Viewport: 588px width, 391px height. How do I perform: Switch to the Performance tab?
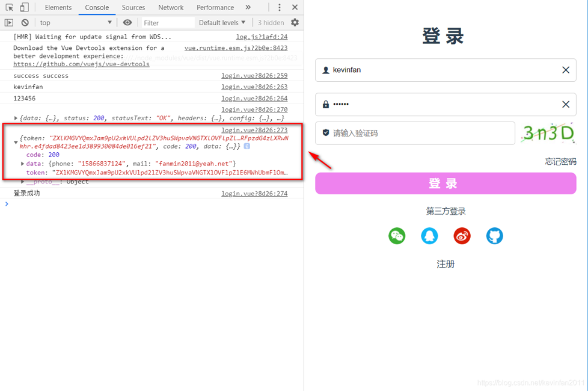point(215,7)
